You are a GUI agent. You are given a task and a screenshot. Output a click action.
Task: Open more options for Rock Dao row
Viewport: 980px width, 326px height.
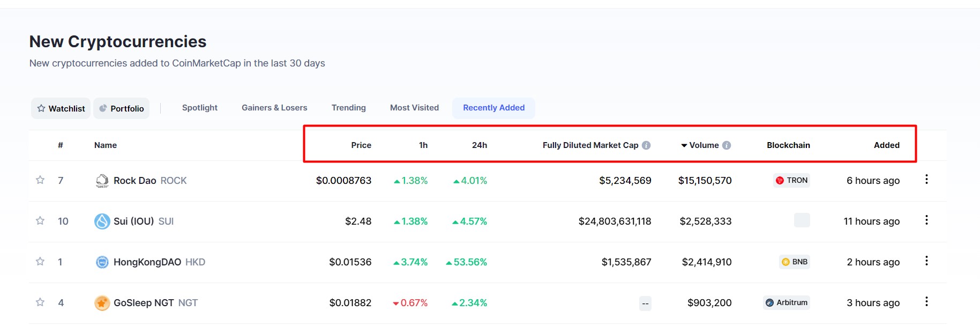[926, 180]
